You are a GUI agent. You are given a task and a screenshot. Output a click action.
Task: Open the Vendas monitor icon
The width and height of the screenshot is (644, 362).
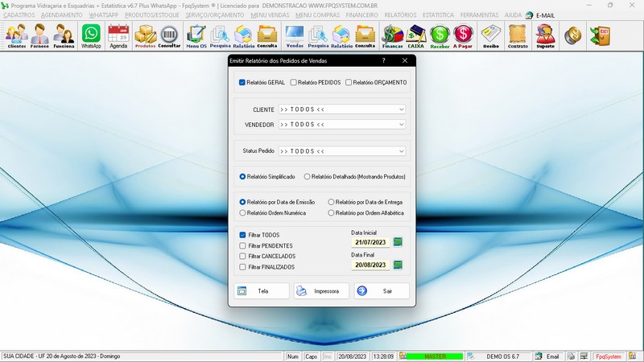click(x=295, y=36)
